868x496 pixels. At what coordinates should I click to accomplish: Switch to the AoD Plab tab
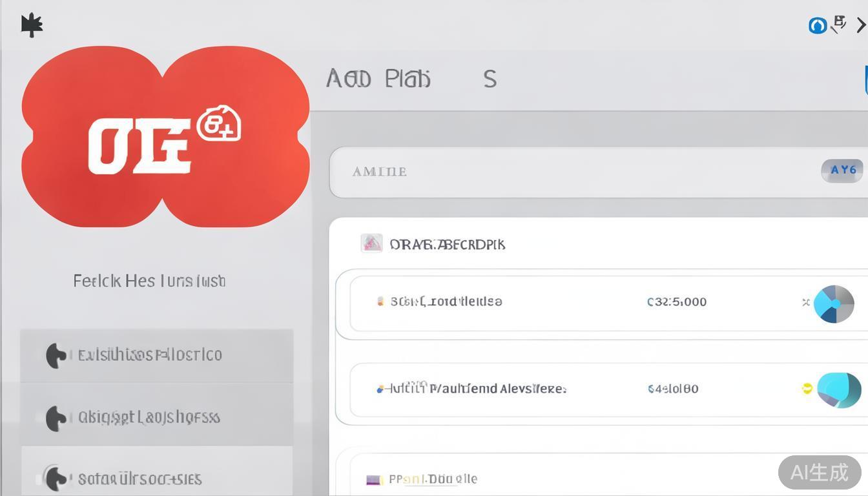point(378,79)
